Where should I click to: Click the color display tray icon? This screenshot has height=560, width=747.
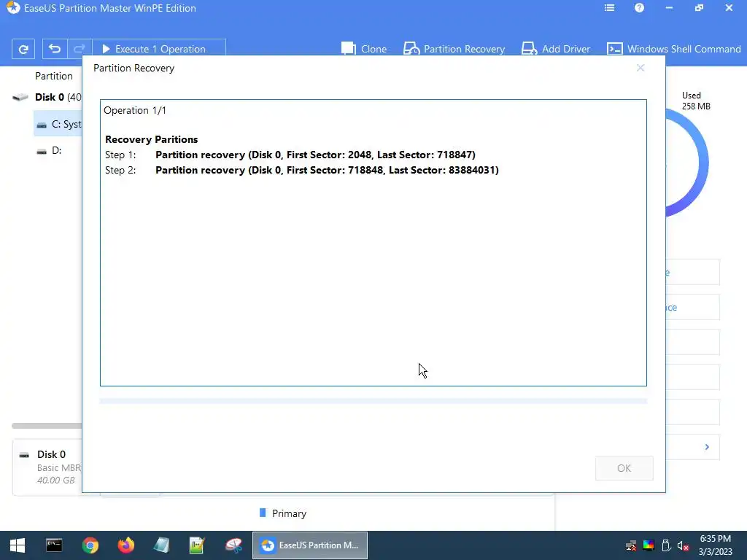coord(649,545)
